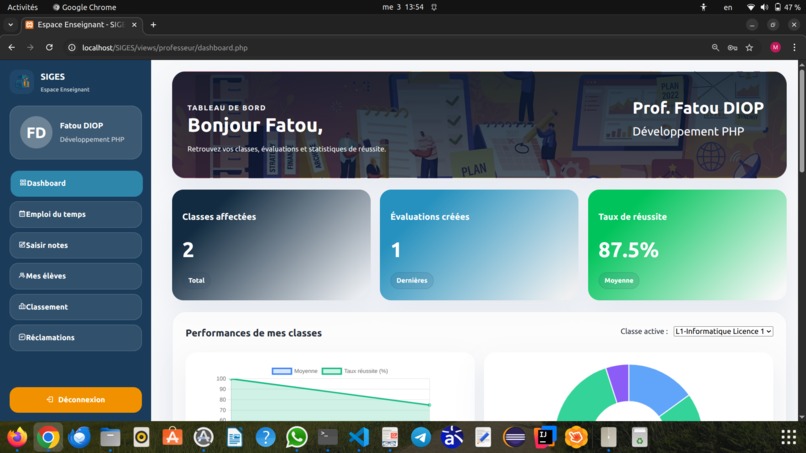The height and width of the screenshot is (453, 806).
Task: Open Réclamations in sidebar
Action: tap(76, 338)
